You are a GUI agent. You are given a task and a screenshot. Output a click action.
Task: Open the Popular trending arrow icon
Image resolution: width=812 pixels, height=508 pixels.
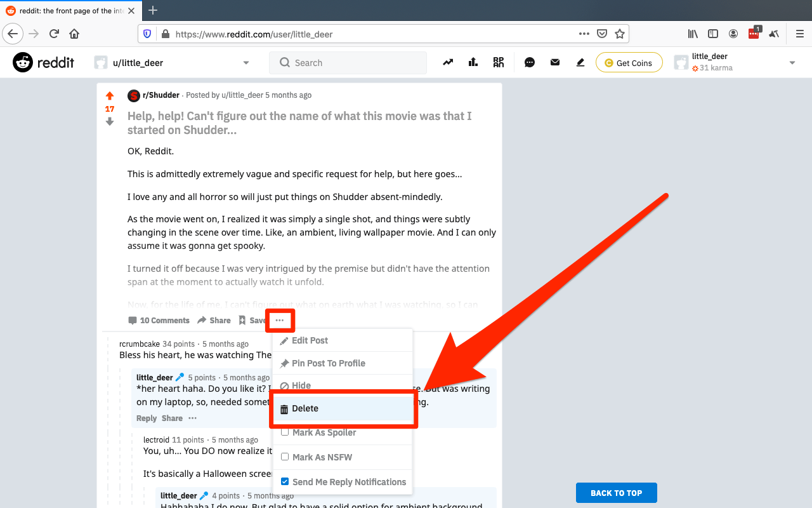point(448,62)
